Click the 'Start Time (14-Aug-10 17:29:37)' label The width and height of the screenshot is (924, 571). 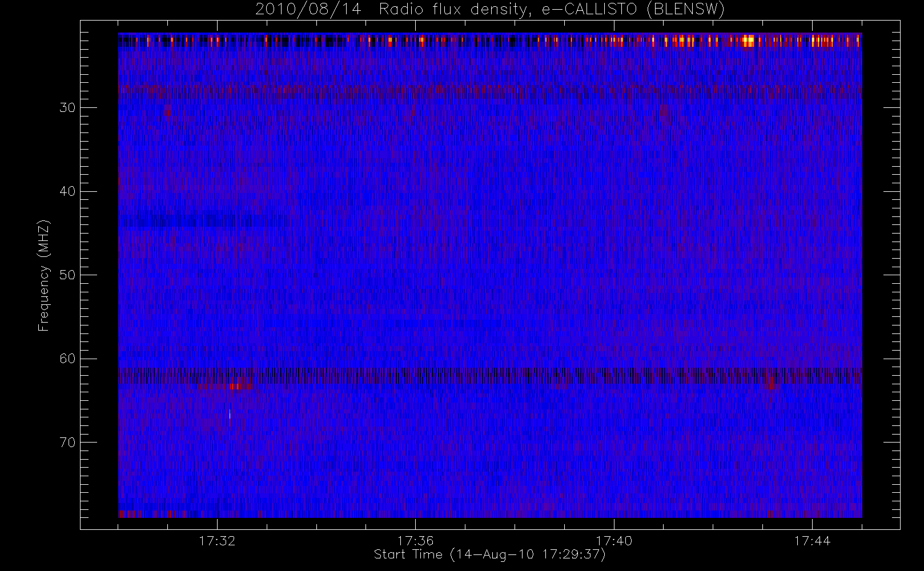tap(489, 554)
